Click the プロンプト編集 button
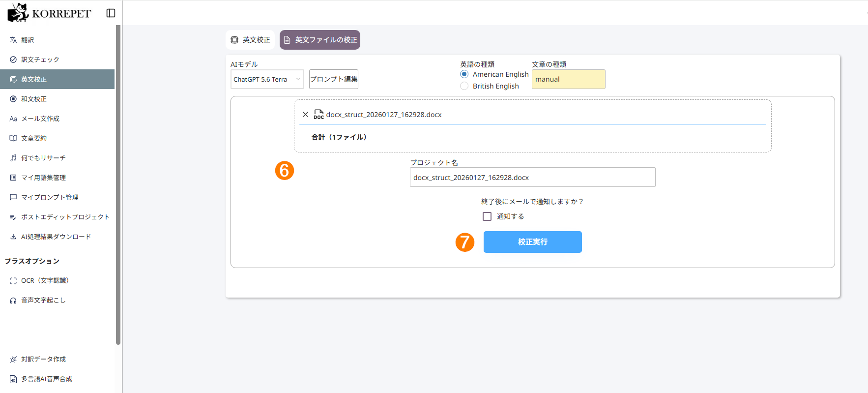Screen dimensions: 868x393 [334, 79]
